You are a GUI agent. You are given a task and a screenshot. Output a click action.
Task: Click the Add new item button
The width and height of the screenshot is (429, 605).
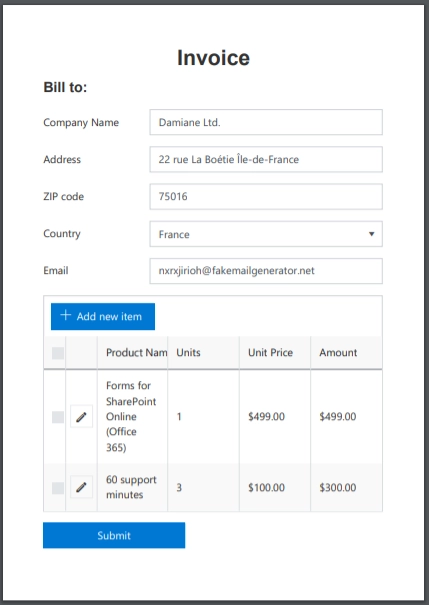click(x=103, y=316)
